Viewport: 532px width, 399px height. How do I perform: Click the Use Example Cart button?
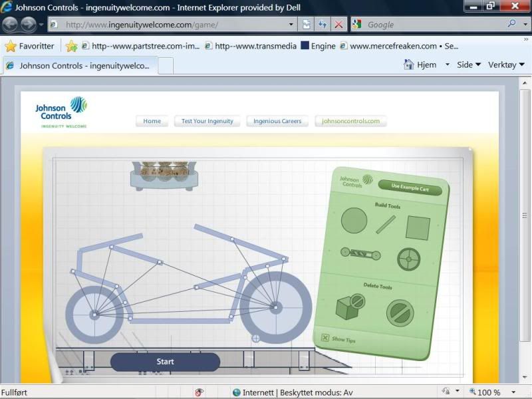tap(410, 188)
